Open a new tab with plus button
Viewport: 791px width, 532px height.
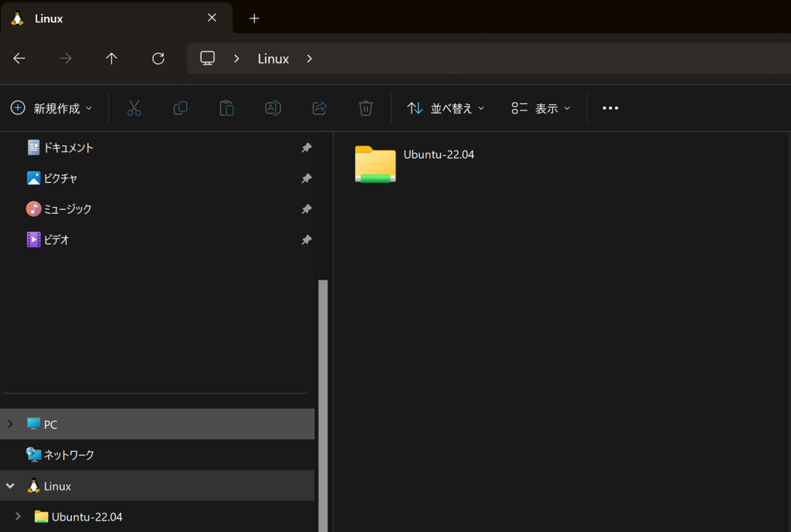254,19
